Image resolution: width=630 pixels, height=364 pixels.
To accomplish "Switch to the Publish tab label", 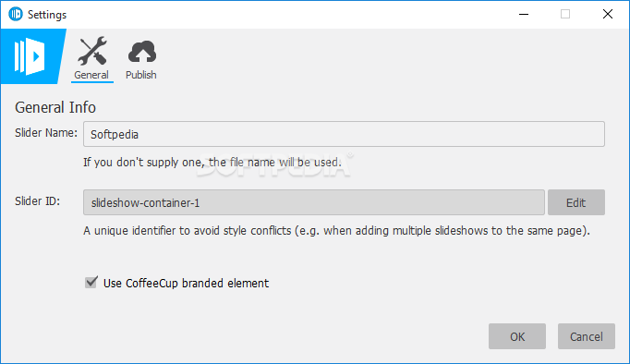I will coord(141,75).
